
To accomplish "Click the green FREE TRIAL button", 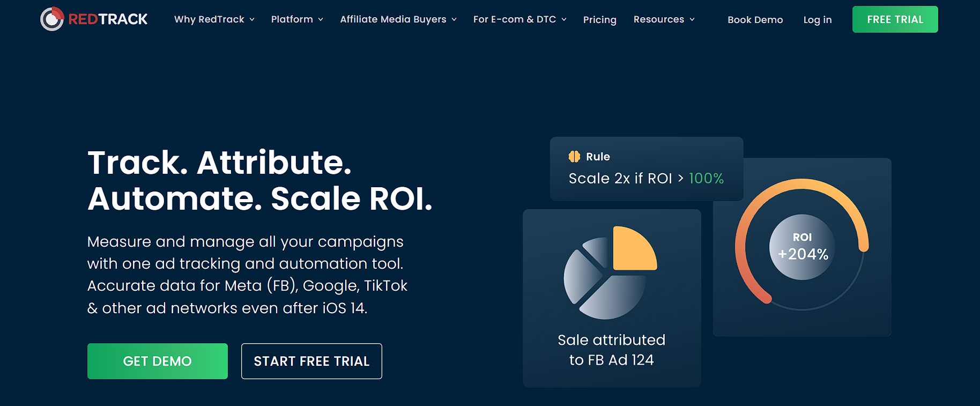I will 894,19.
